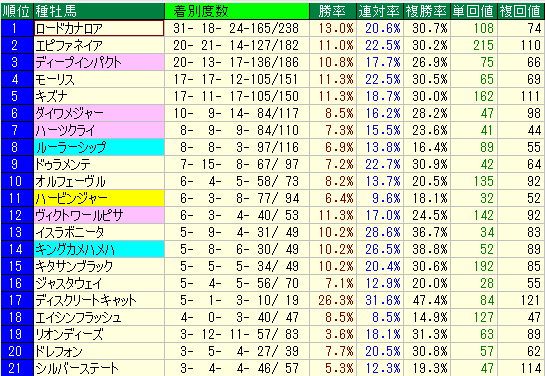The width and height of the screenshot is (545, 376).
Task: Click the cyan ルーラーシップ name cell
Action: click(x=99, y=147)
